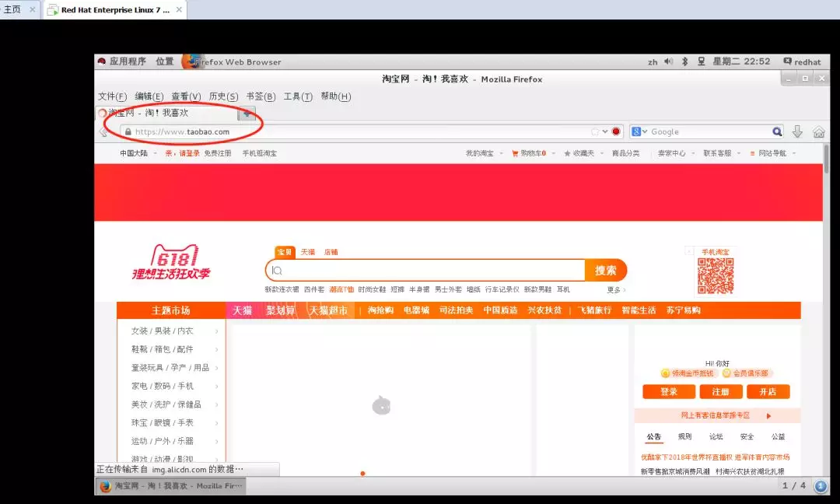This screenshot has width=840, height=504.
Task: Click the 登录 button
Action: [x=669, y=391]
